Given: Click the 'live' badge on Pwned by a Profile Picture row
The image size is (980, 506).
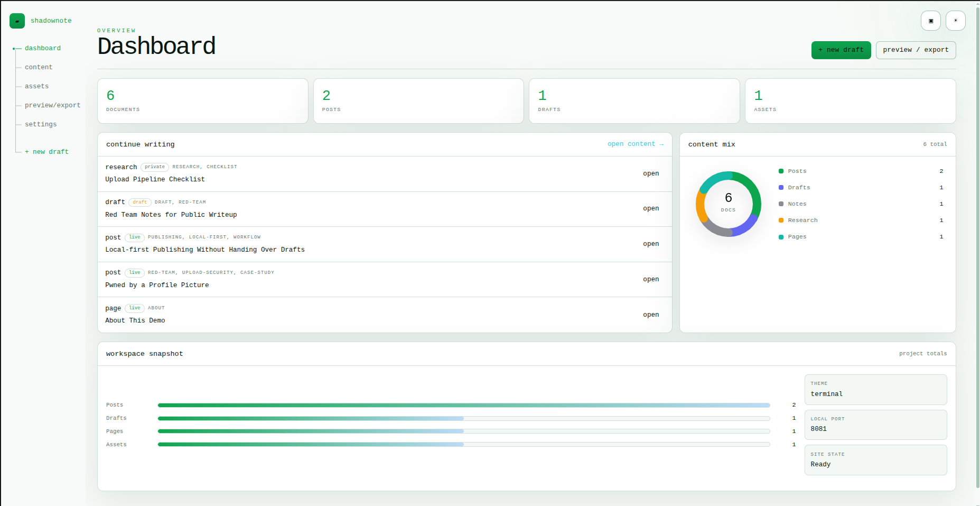Looking at the screenshot, I should coord(135,273).
